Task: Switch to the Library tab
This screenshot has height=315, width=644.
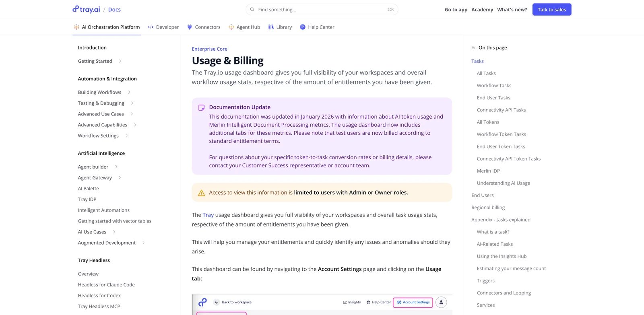Action: coord(280,27)
